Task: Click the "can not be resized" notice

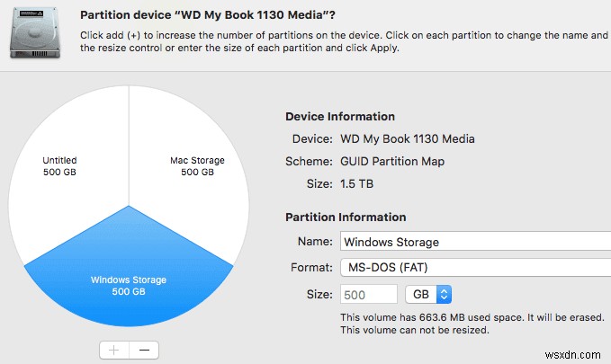Action: coord(414,331)
